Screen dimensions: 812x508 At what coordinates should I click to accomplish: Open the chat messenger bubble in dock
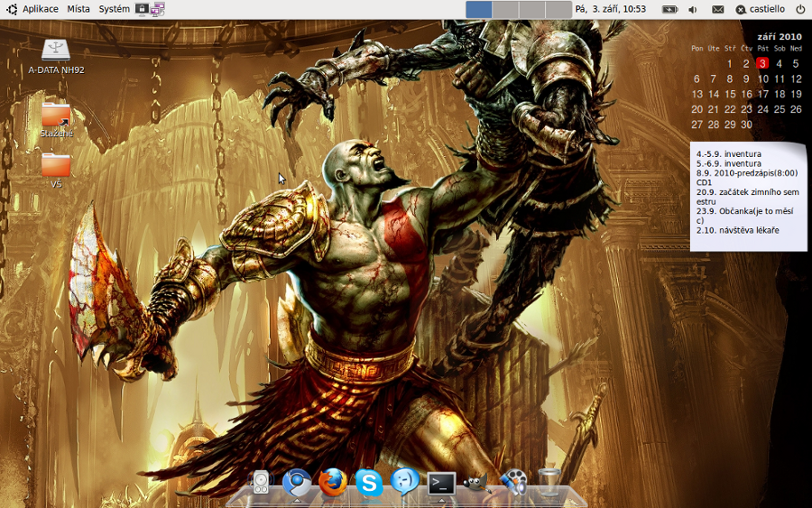pos(405,482)
